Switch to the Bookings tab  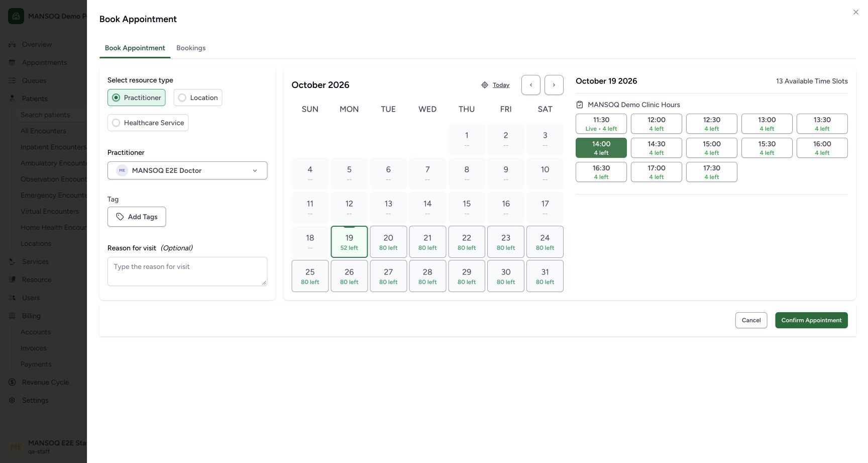[x=191, y=48]
